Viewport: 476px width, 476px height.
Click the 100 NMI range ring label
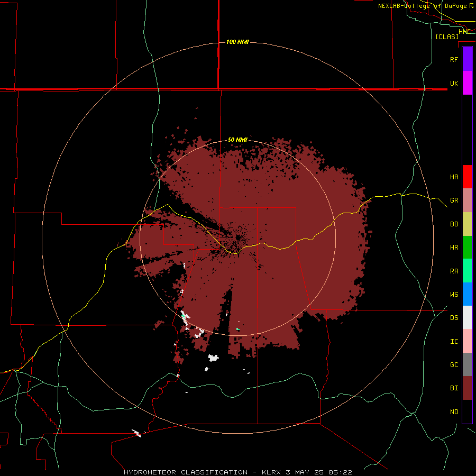(237, 42)
